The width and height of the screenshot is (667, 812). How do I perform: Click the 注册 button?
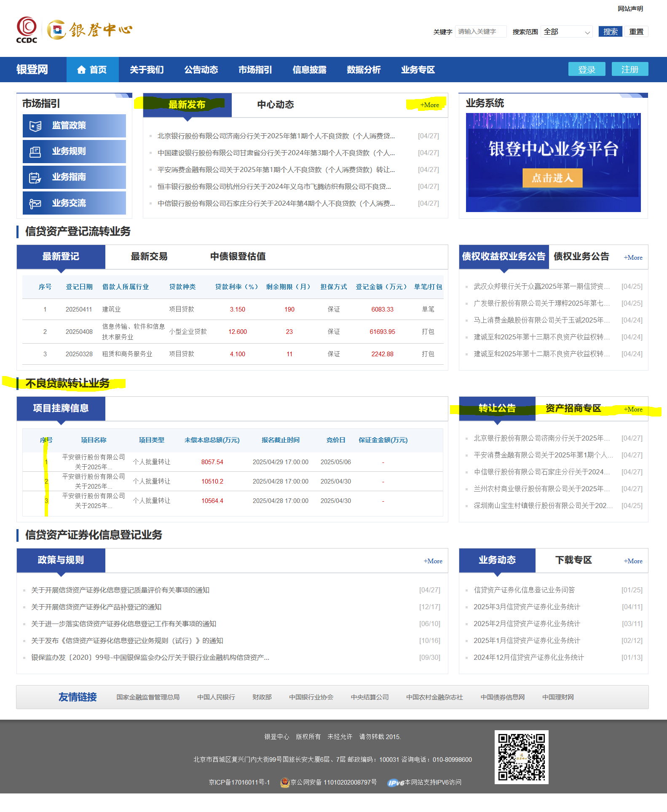pos(630,69)
